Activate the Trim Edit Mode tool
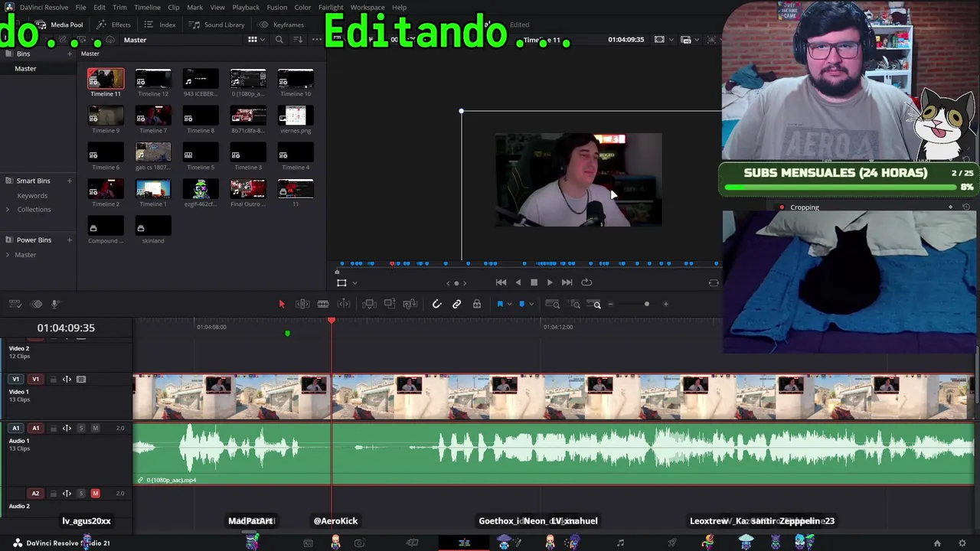This screenshot has width=980, height=551. (302, 305)
